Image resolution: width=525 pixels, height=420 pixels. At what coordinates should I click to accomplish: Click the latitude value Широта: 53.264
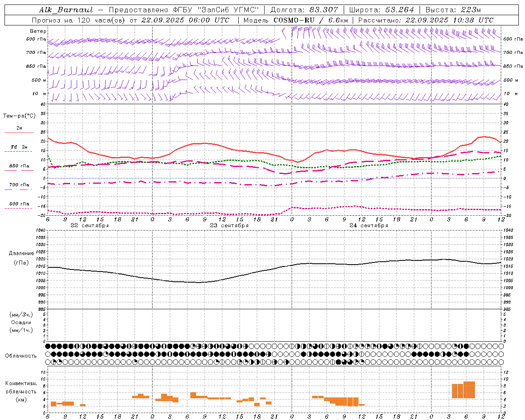click(x=381, y=10)
